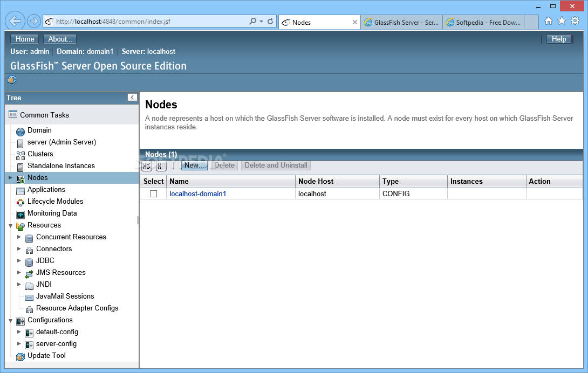
Task: Expand the server-config node
Action: [19, 343]
